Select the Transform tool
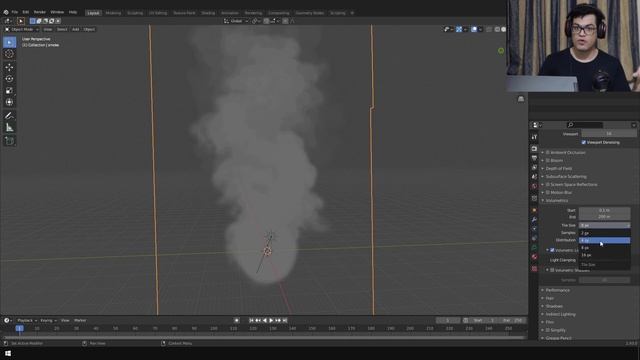Image resolution: width=640 pixels, height=360 pixels. click(9, 102)
